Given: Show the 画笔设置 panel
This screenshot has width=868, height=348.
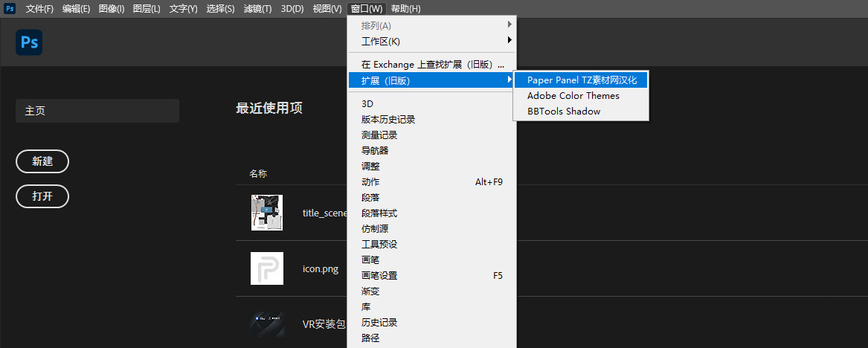Looking at the screenshot, I should tap(432, 276).
